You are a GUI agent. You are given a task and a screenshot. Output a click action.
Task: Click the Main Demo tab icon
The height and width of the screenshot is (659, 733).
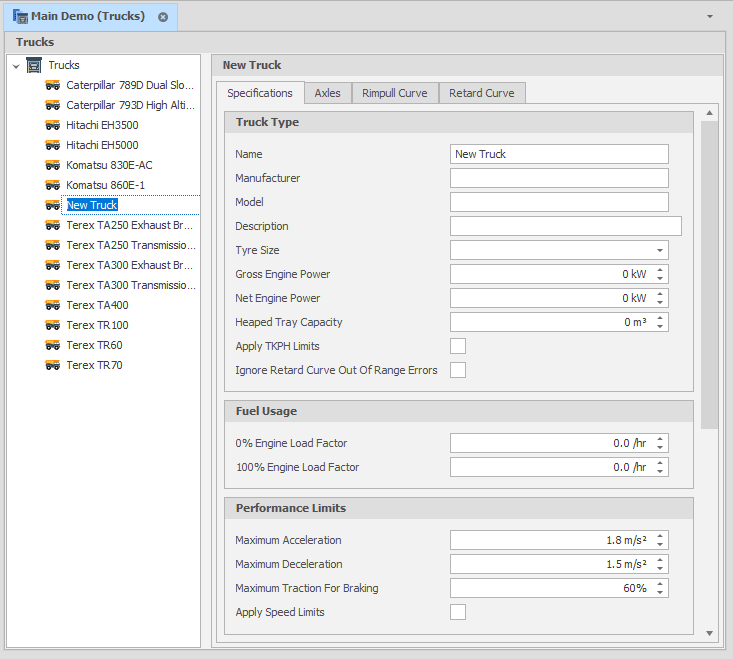(20, 16)
